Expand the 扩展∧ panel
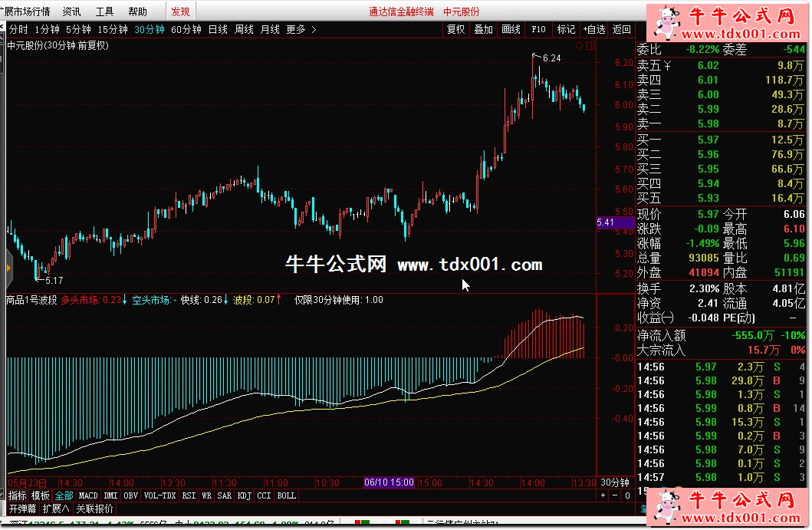Image resolution: width=812 pixels, height=530 pixels. point(56,509)
